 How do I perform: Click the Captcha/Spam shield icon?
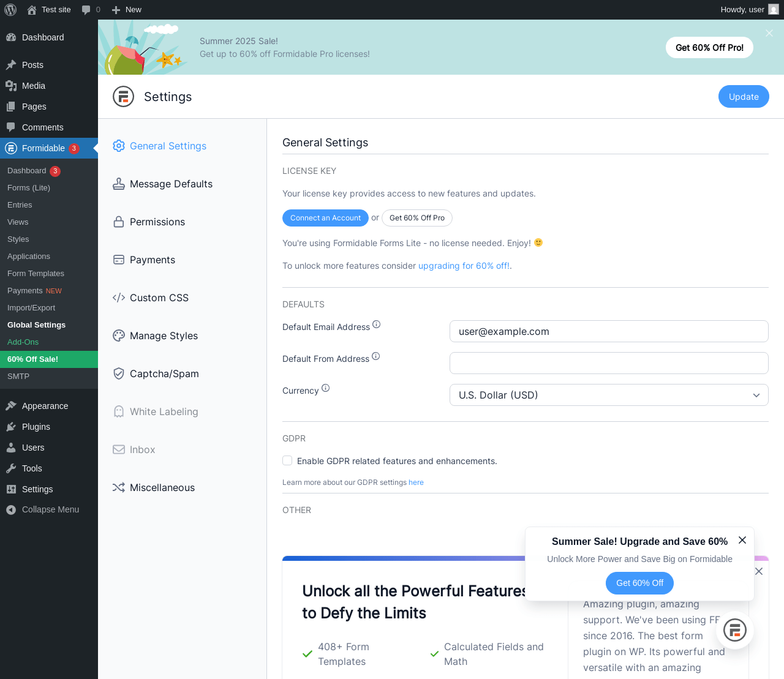119,373
